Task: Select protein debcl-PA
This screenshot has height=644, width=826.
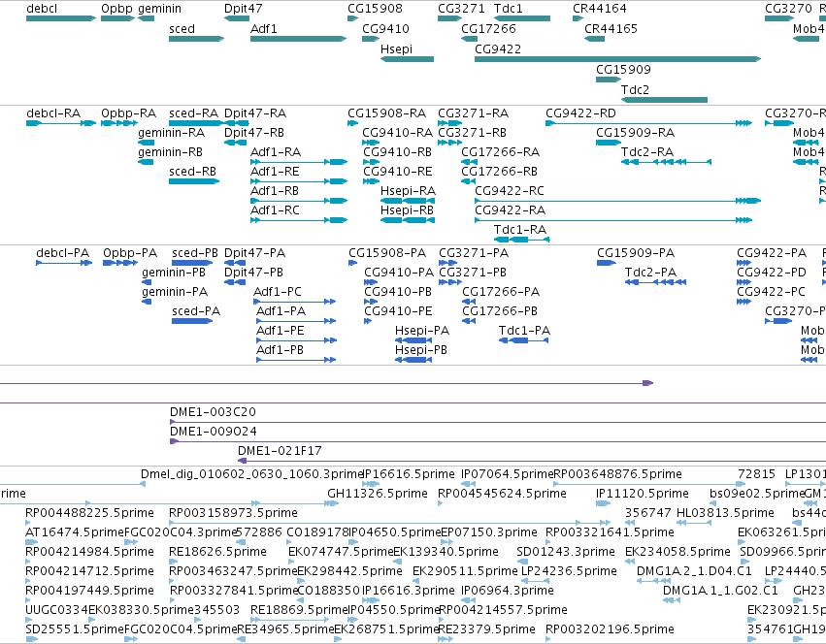Action: coord(64,263)
